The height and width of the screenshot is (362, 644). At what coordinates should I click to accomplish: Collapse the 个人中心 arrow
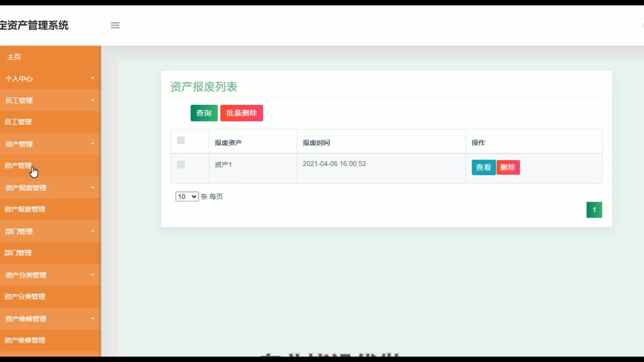[x=93, y=78]
